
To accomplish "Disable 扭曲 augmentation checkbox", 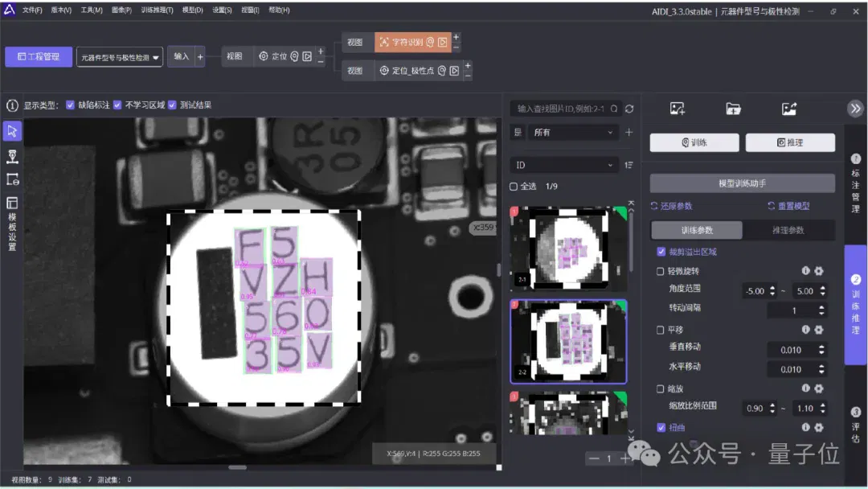I will tap(661, 428).
